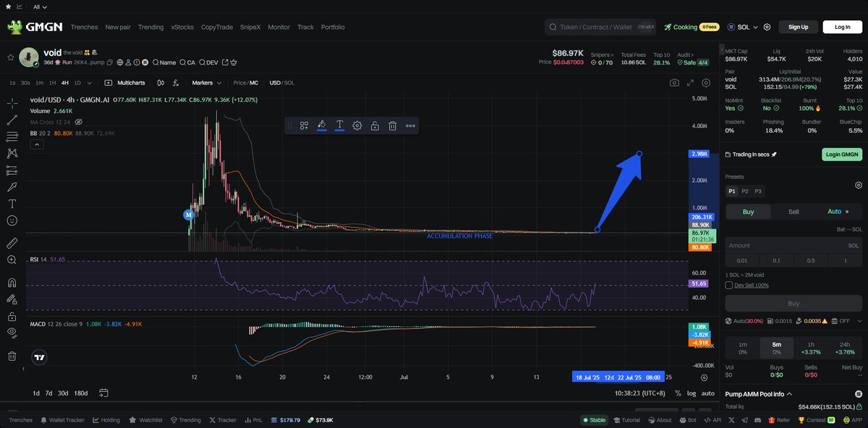
Task: Lock the selected drawing via floating toolbar
Action: 375,126
